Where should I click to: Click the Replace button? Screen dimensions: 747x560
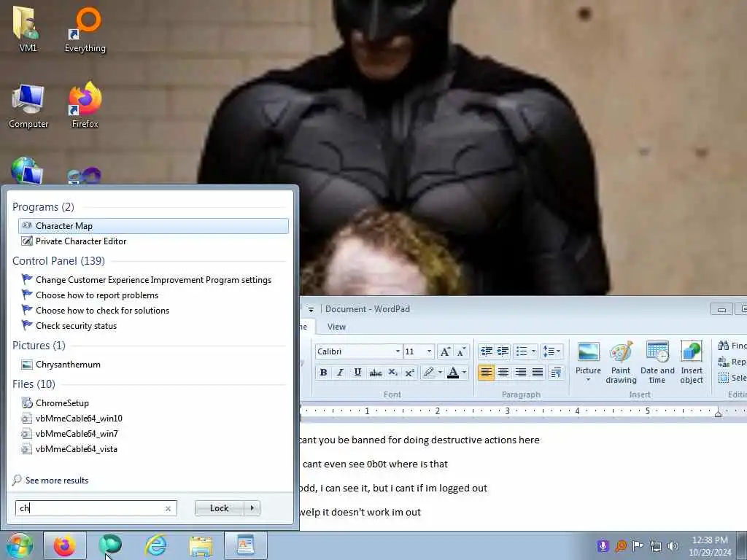point(731,362)
